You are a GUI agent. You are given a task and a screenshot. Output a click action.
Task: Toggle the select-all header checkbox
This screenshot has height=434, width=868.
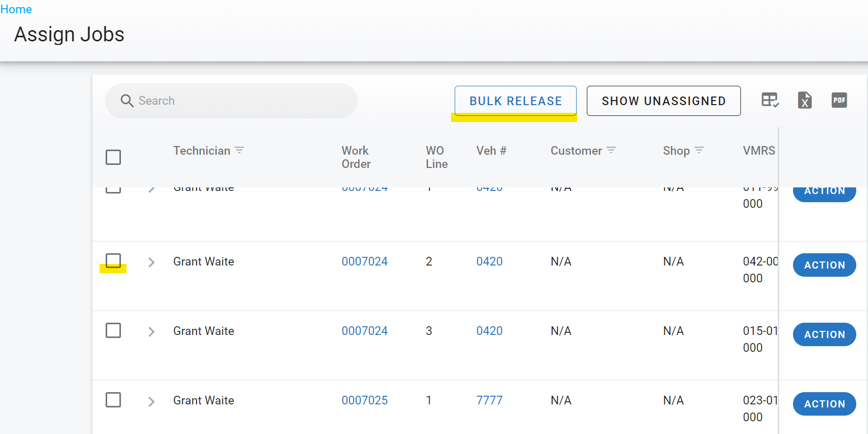[x=113, y=157]
